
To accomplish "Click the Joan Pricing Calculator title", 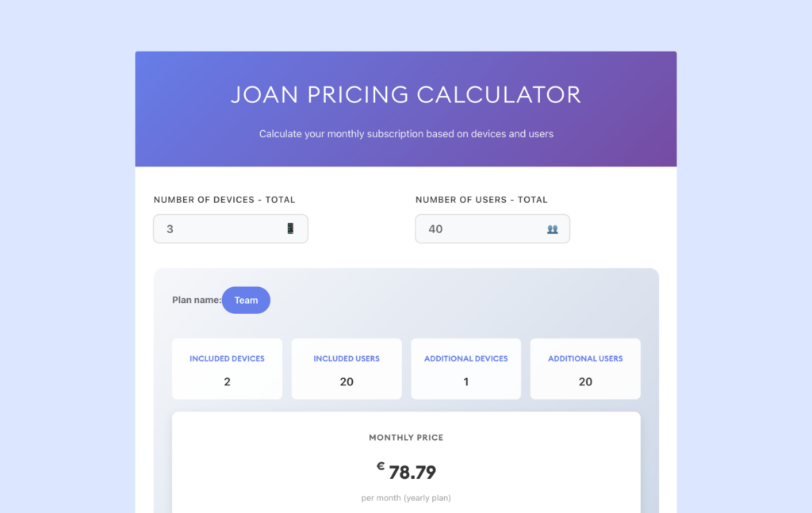I will [x=406, y=94].
